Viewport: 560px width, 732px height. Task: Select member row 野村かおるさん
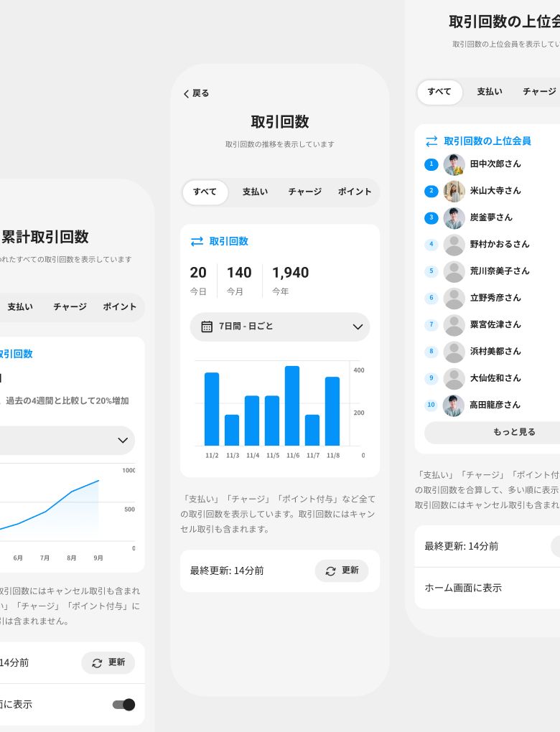(x=493, y=245)
